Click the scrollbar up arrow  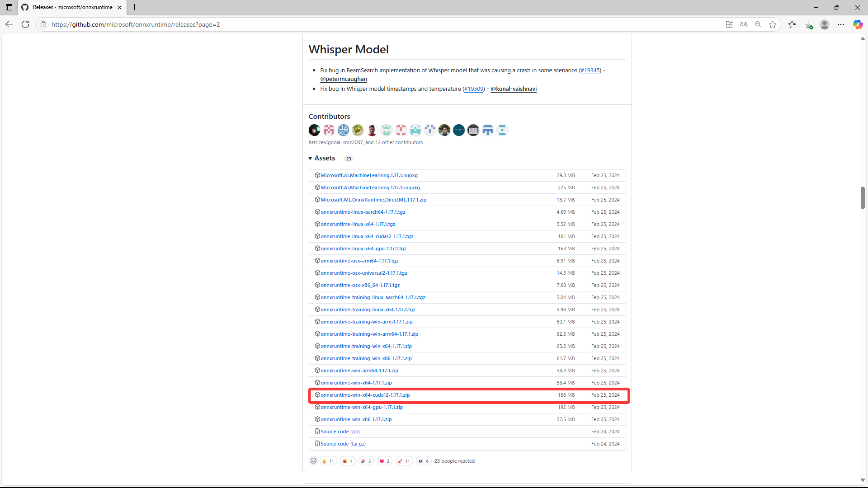863,39
